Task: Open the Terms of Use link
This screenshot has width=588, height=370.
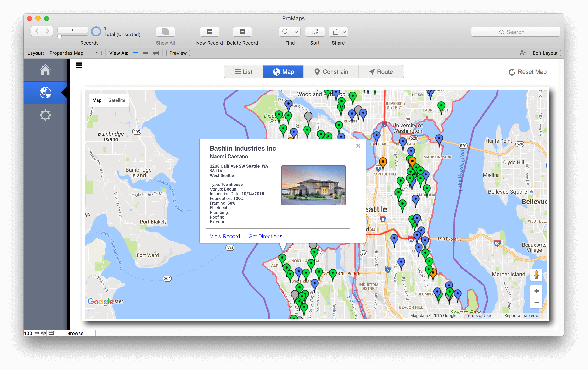Action: [478, 315]
